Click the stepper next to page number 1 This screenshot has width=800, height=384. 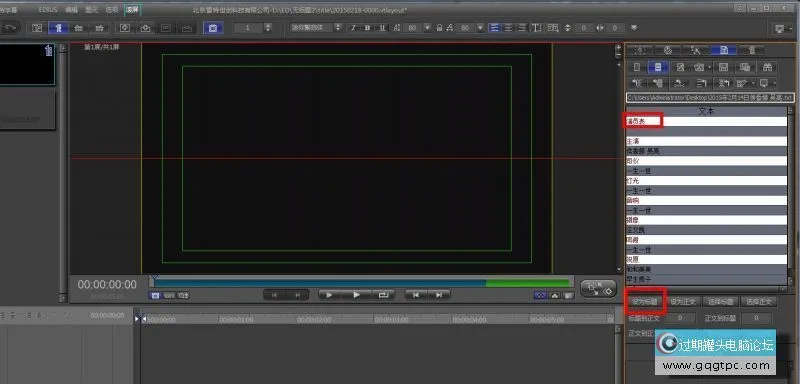click(268, 28)
